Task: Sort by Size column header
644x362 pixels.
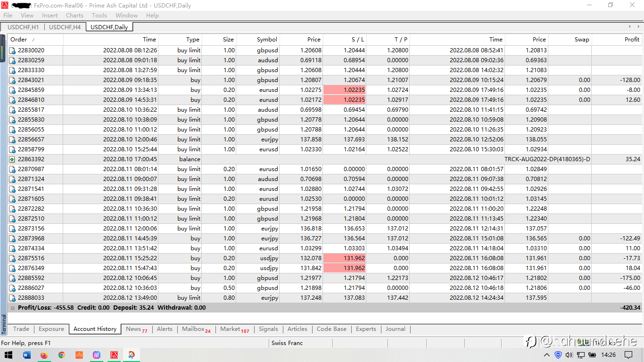Action: [x=219, y=40]
